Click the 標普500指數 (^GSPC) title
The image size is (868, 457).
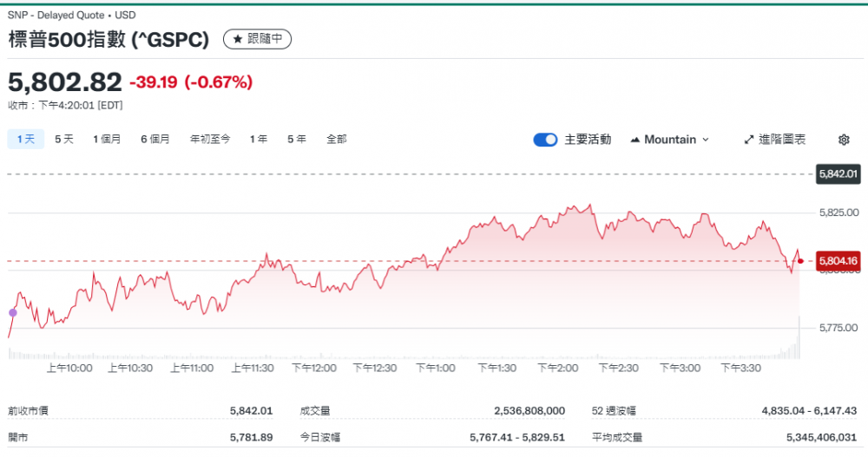pyautogui.click(x=108, y=40)
